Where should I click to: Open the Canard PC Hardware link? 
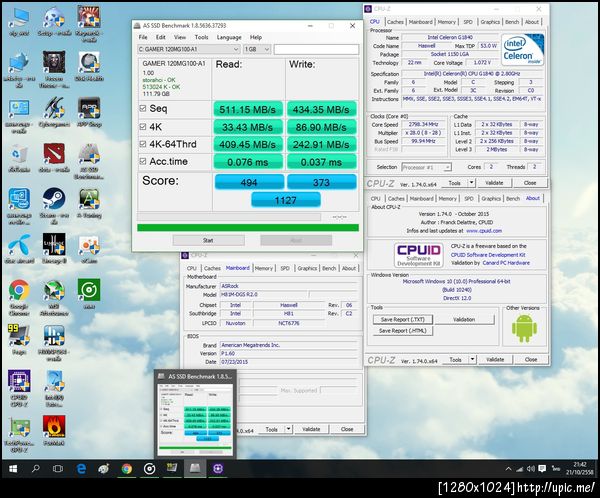click(506, 263)
